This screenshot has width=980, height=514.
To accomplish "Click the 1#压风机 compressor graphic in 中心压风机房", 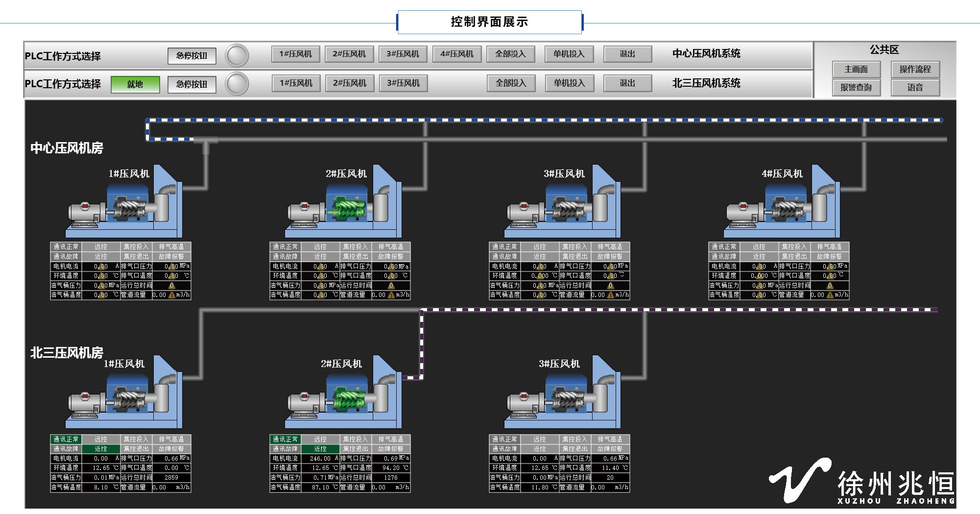I will (x=124, y=206).
